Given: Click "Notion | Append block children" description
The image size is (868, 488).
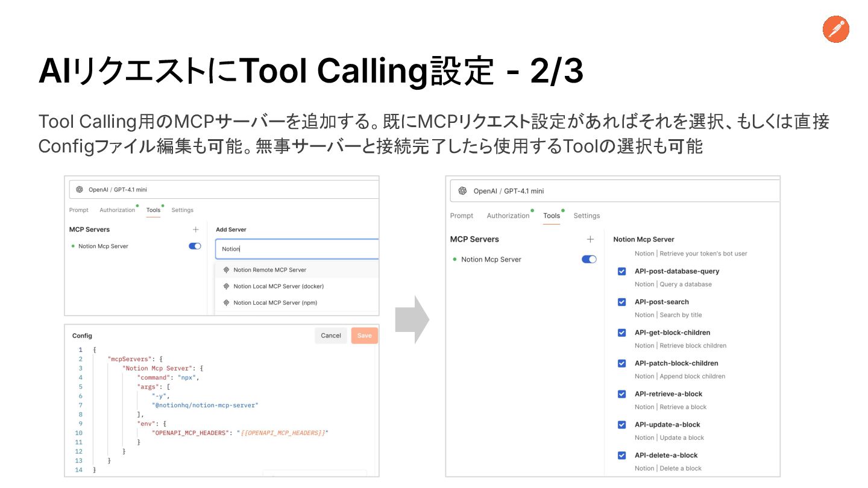Looking at the screenshot, I should [x=680, y=377].
